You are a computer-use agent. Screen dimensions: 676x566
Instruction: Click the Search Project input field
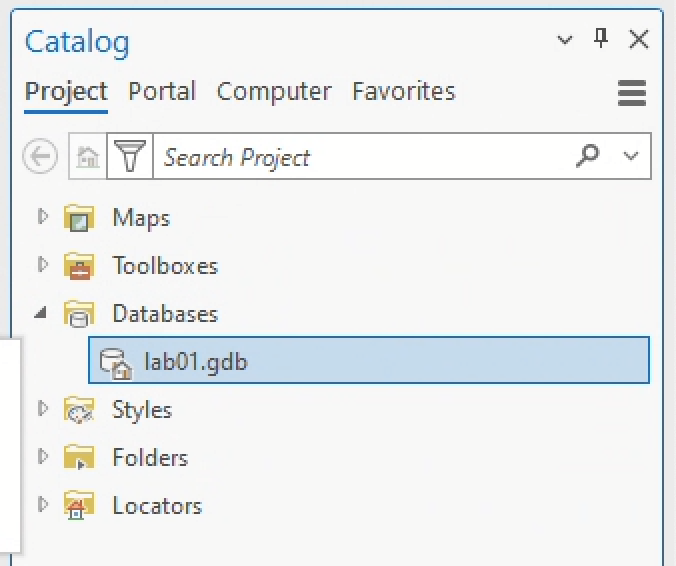coord(360,157)
